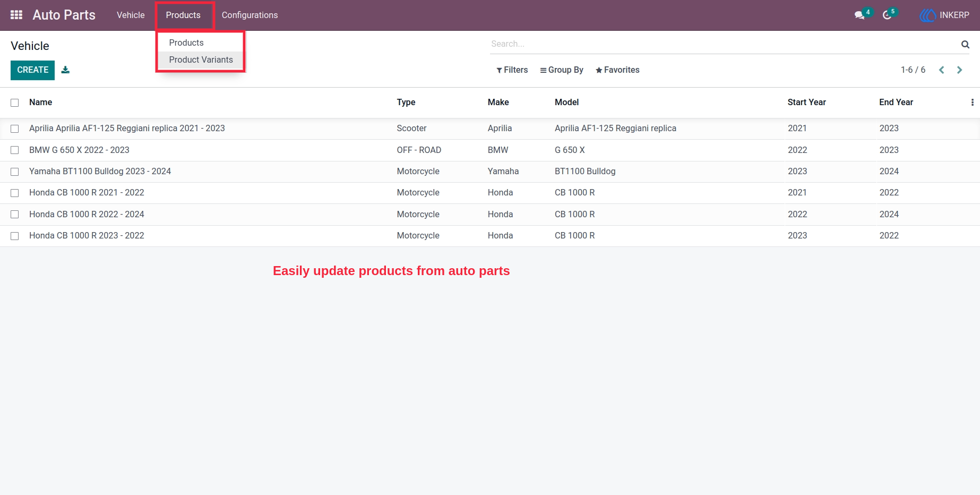The height and width of the screenshot is (495, 980).
Task: Sort by the End Year column header
Action: point(896,103)
